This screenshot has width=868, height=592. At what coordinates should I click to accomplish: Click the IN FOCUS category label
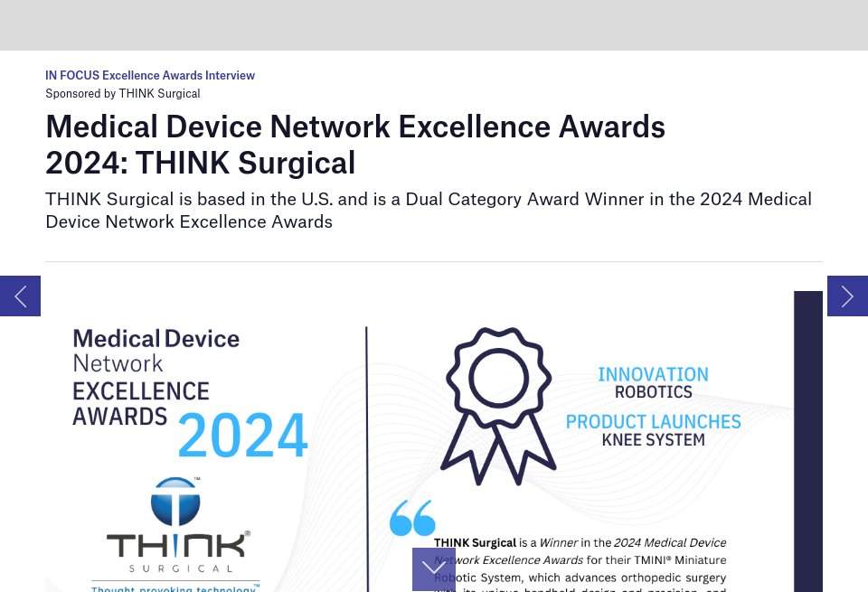(72, 75)
